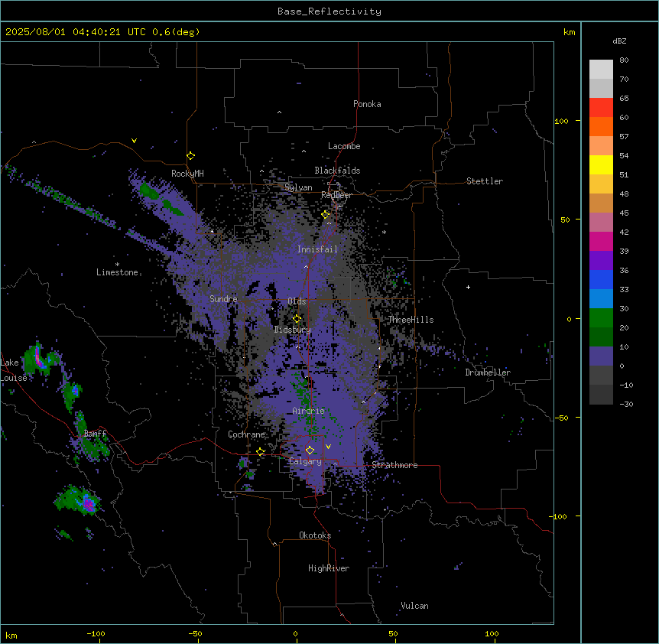Click the Base_Reflectivity title text
The width and height of the screenshot is (659, 644).
(x=329, y=11)
